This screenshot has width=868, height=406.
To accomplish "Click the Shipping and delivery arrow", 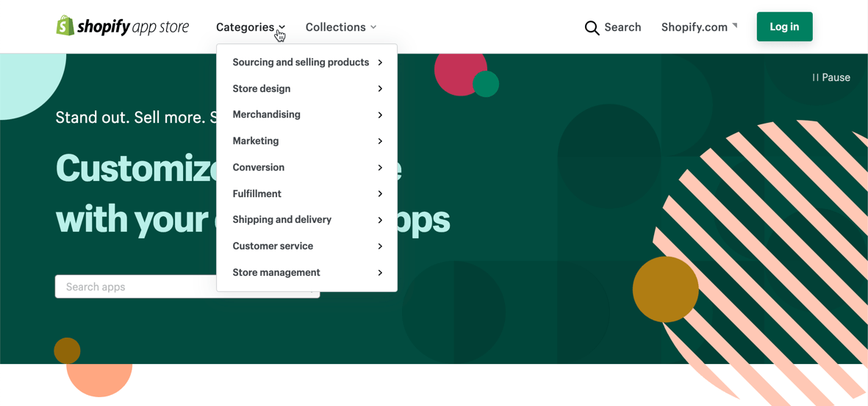I will 380,220.
